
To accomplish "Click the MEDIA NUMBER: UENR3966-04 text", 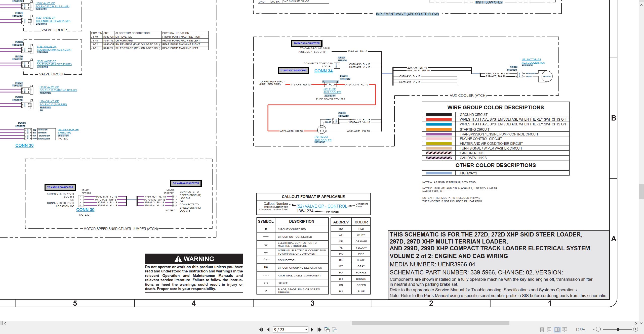I will (x=432, y=264).
